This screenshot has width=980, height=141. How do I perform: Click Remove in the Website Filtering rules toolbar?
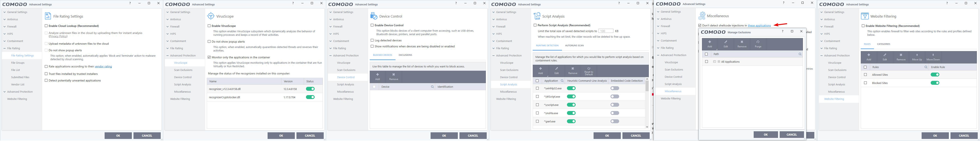(x=901, y=57)
